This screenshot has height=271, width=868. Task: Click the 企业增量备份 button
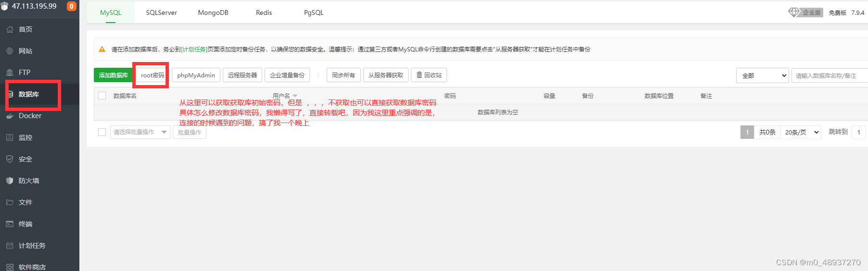coord(287,75)
